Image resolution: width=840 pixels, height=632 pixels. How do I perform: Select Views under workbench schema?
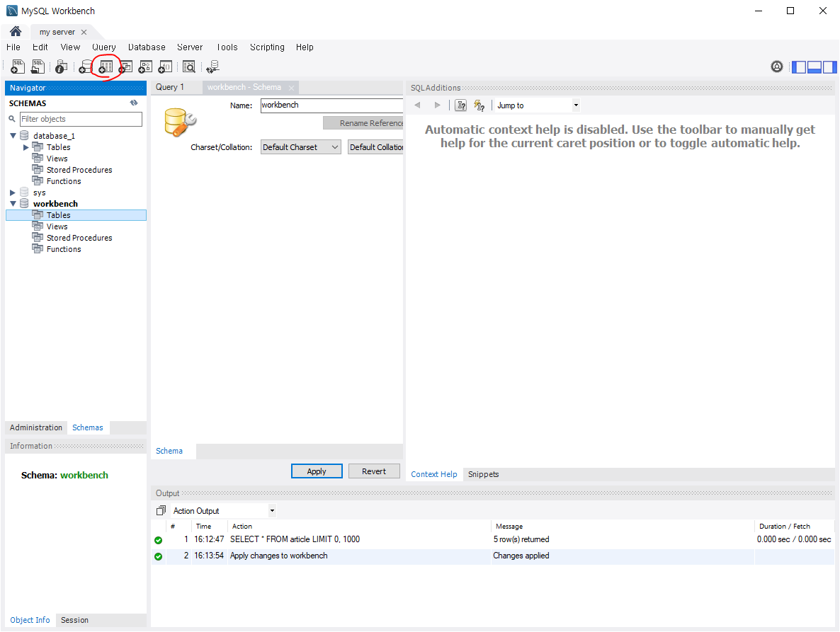[57, 226]
